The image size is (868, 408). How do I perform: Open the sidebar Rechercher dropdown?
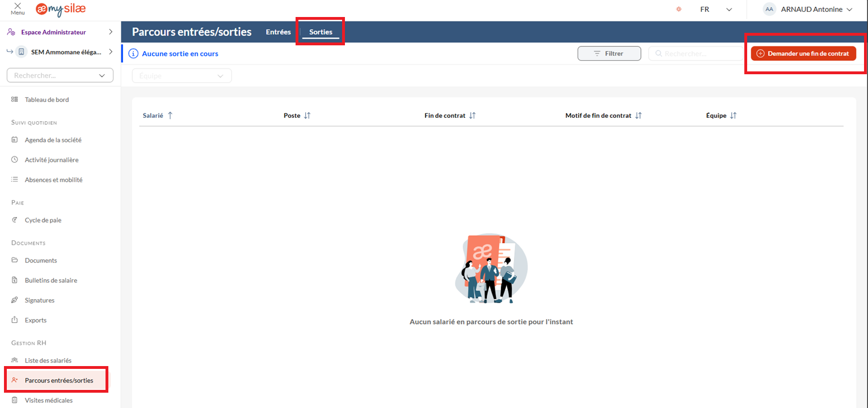click(60, 75)
